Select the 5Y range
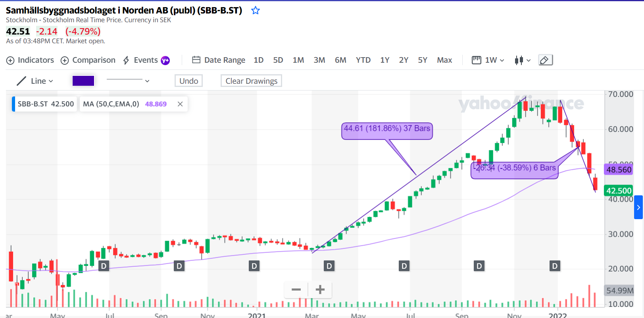The height and width of the screenshot is (318, 644). click(423, 60)
